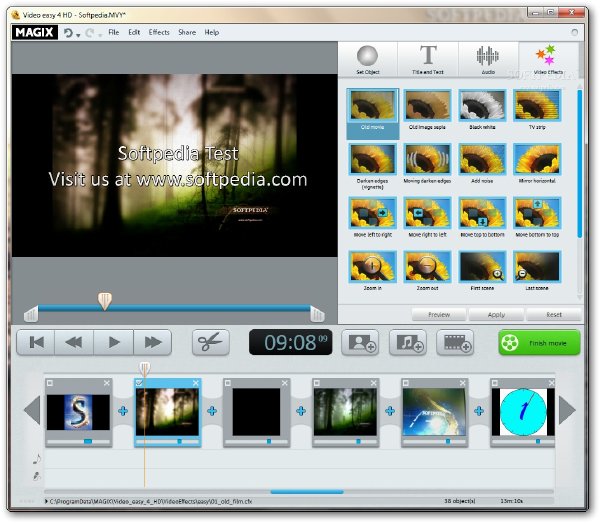Screen dimensions: 600x523
Task: Open the Title and Text panel
Action: pos(428,60)
